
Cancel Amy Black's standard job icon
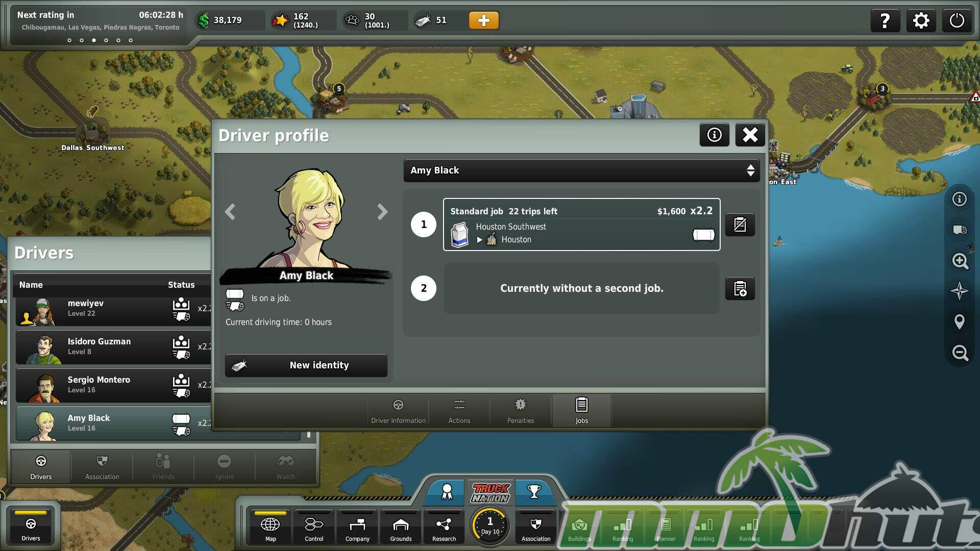point(740,224)
